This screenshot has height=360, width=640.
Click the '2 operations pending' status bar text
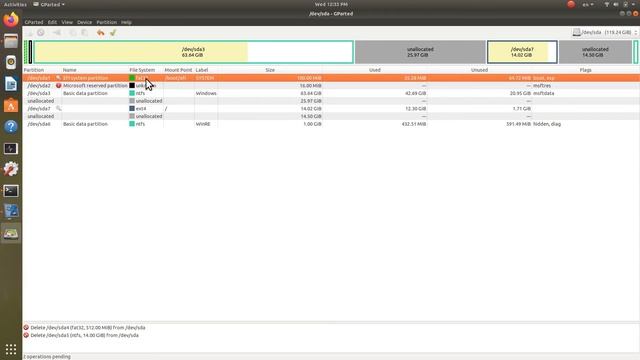click(47, 356)
